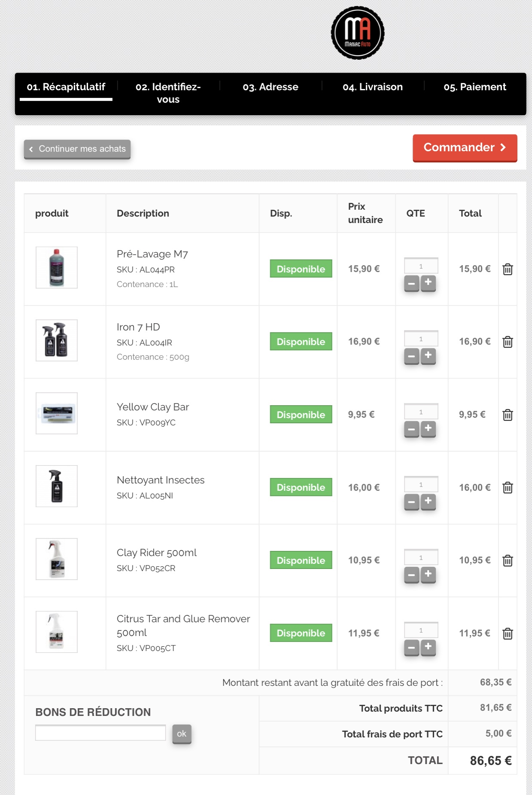Go to the 03. Adresse step
The width and height of the screenshot is (532, 795).
point(271,87)
